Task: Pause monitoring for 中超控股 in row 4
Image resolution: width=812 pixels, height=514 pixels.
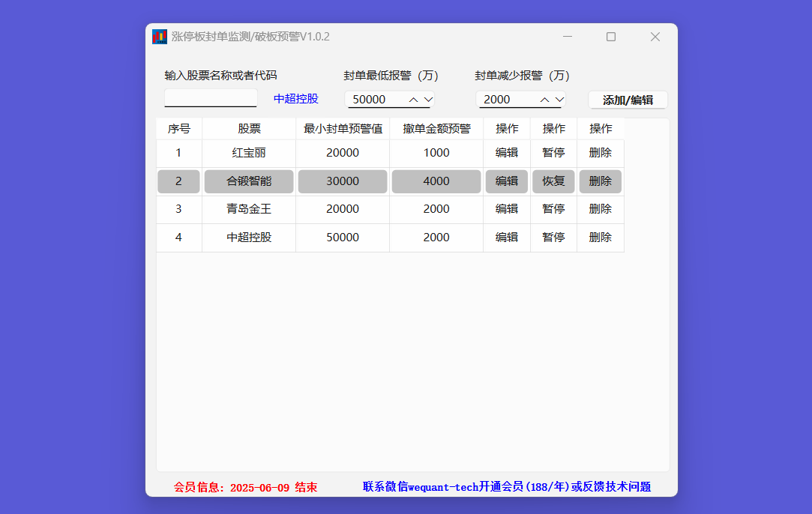Action: coord(553,238)
